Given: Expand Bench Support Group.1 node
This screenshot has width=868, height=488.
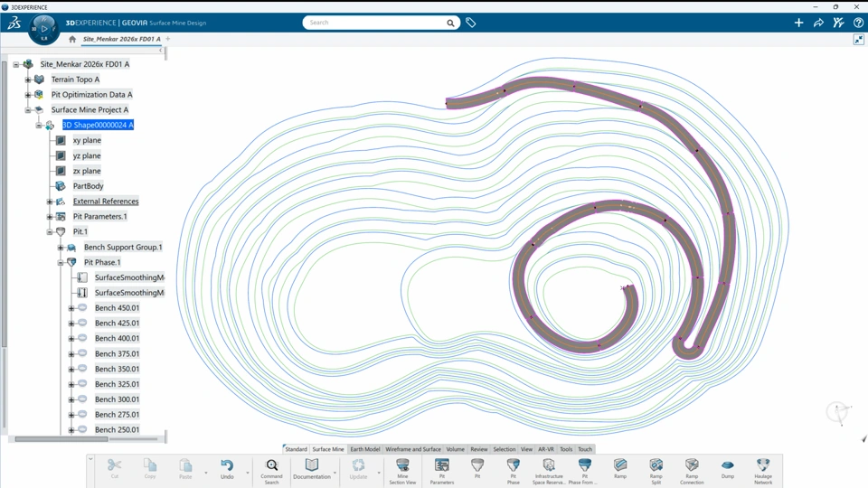Looking at the screenshot, I should 61,248.
